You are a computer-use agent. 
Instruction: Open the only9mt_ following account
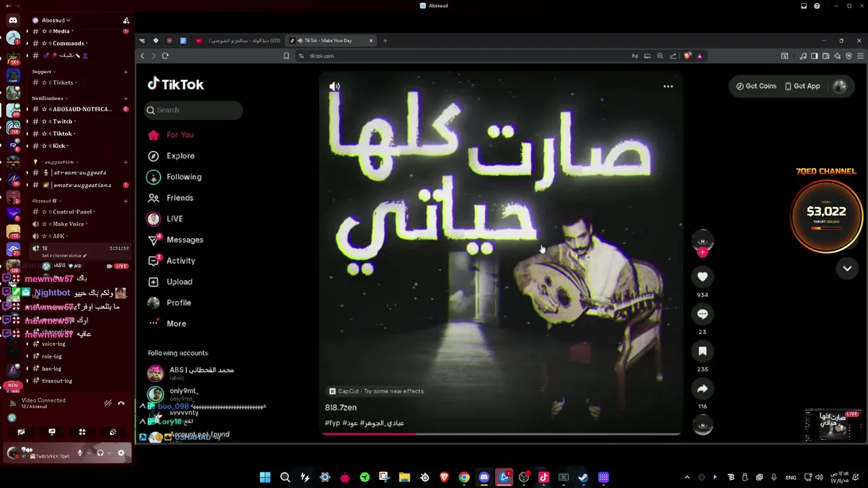(174, 394)
